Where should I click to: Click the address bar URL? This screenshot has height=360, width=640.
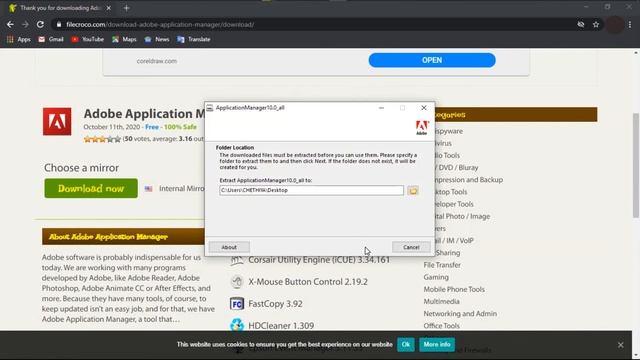tap(160, 24)
